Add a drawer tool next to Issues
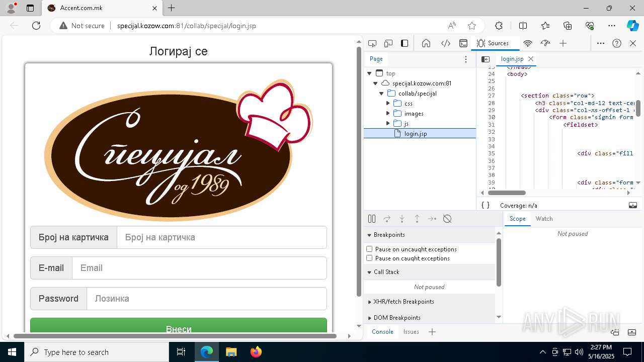 [432, 332]
